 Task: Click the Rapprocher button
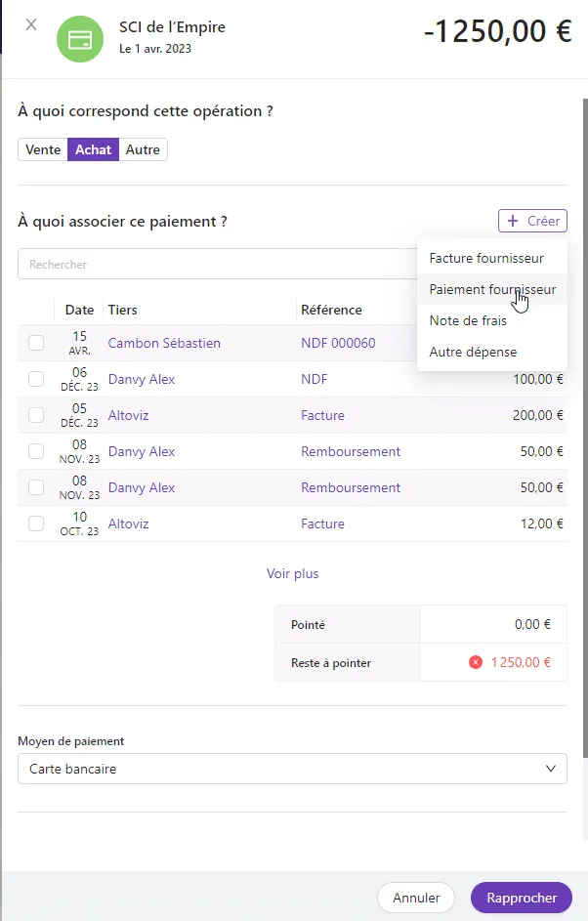pos(521,898)
